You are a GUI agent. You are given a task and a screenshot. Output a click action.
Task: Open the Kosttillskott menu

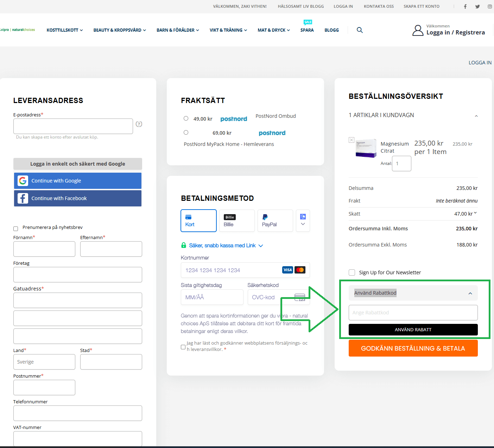65,30
